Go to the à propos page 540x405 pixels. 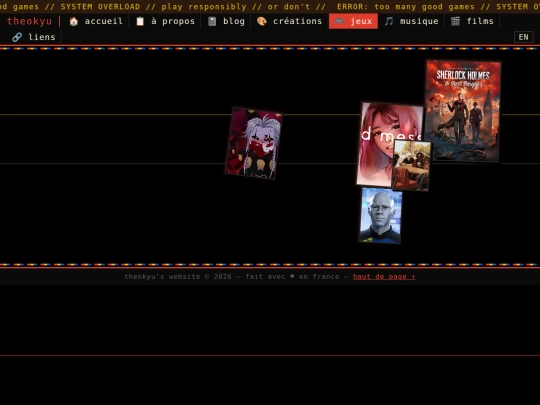tap(165, 21)
